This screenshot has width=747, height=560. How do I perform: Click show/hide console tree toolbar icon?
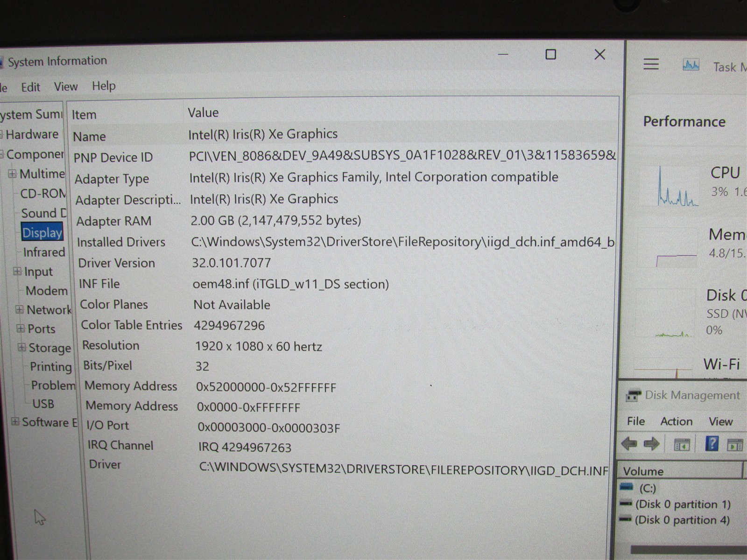pos(682,445)
